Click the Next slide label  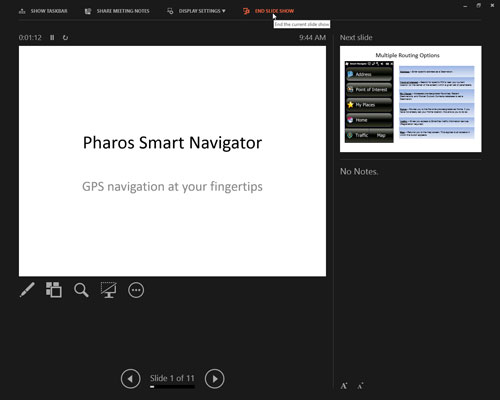pyautogui.click(x=356, y=38)
